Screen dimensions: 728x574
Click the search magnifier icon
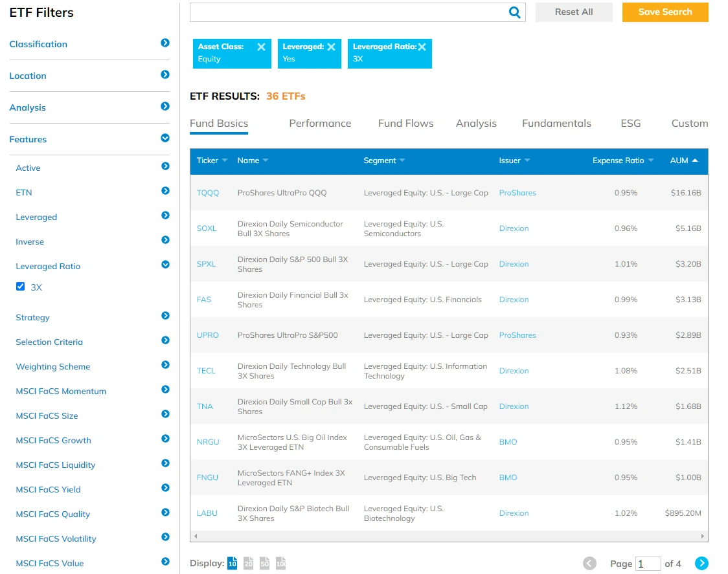[x=514, y=12]
